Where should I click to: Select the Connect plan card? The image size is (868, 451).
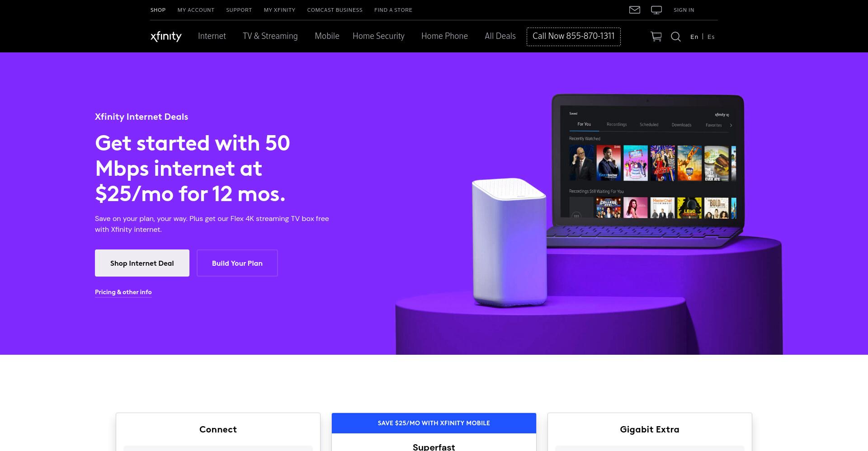click(218, 432)
